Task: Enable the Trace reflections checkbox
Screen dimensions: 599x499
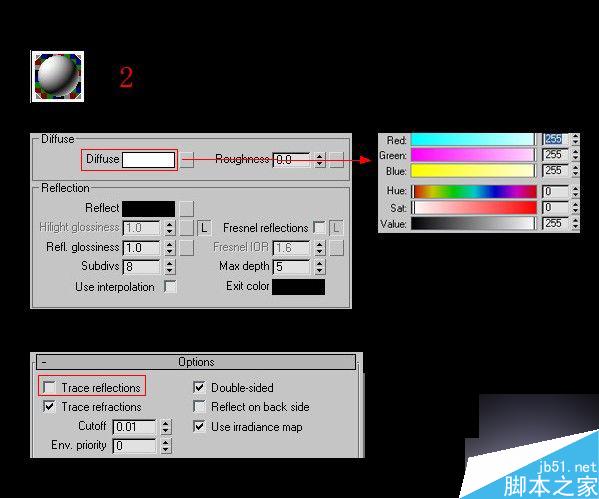Action: tap(49, 387)
